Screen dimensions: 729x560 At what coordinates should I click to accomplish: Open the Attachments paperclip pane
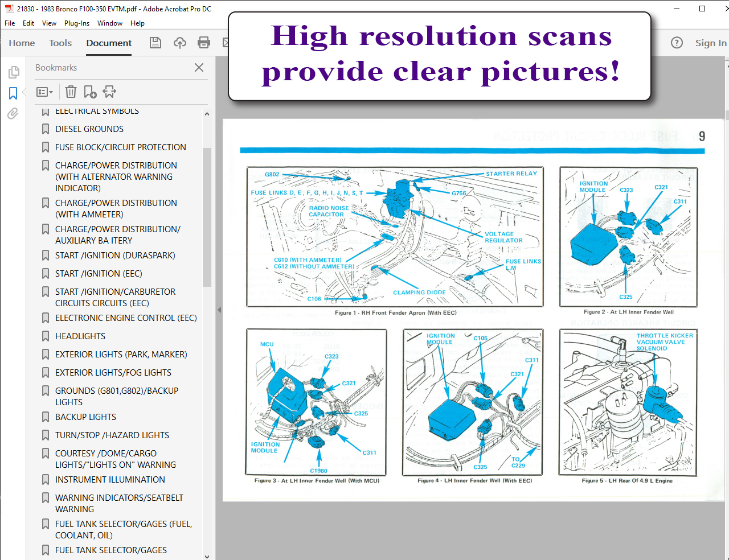[13, 114]
